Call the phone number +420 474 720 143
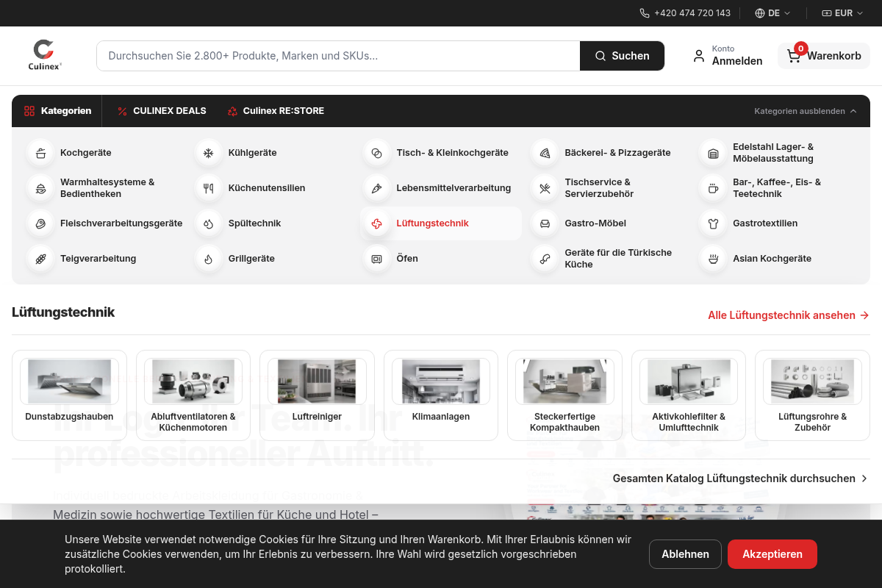Image resolution: width=882 pixels, height=588 pixels. (685, 13)
